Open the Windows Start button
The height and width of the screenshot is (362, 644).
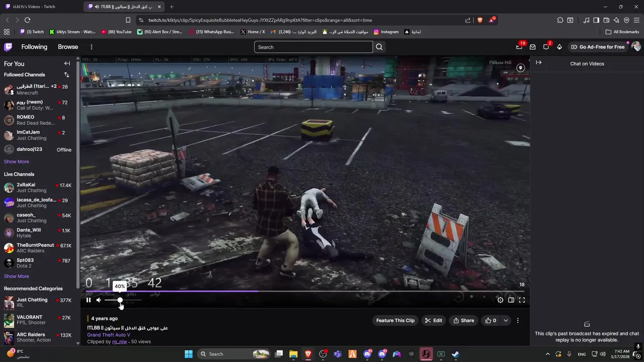click(188, 354)
